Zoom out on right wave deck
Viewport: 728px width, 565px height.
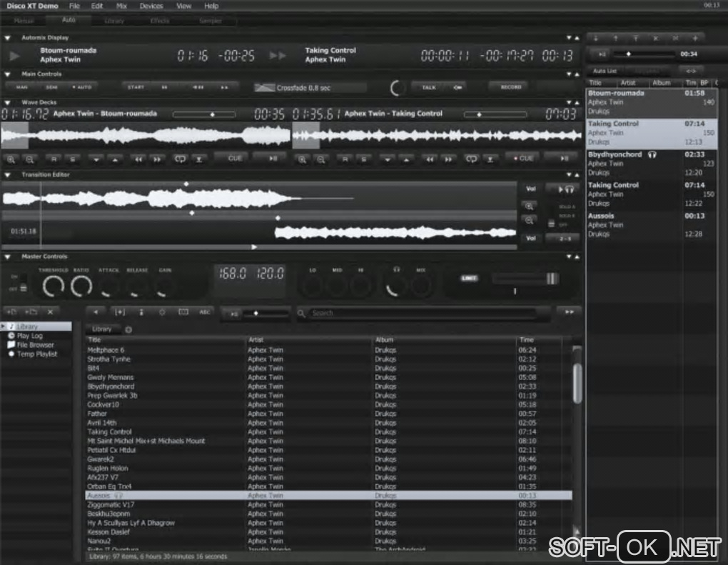pos(320,159)
